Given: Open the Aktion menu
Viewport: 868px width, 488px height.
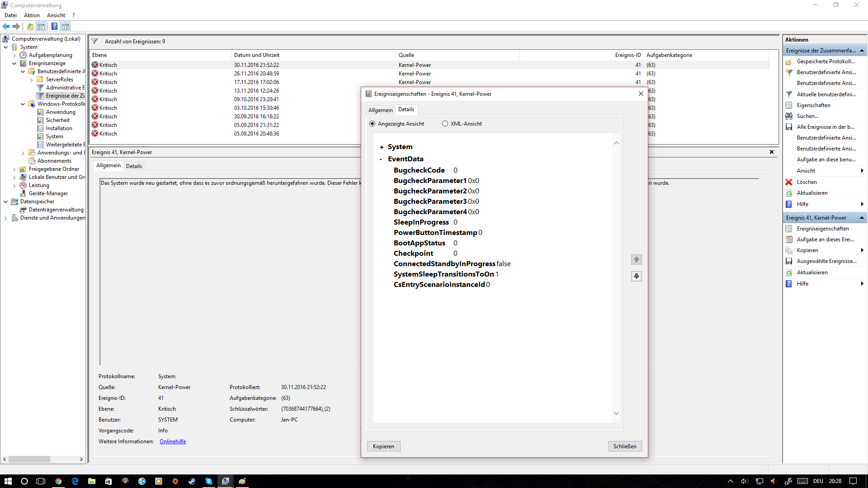Looking at the screenshot, I should (x=32, y=15).
